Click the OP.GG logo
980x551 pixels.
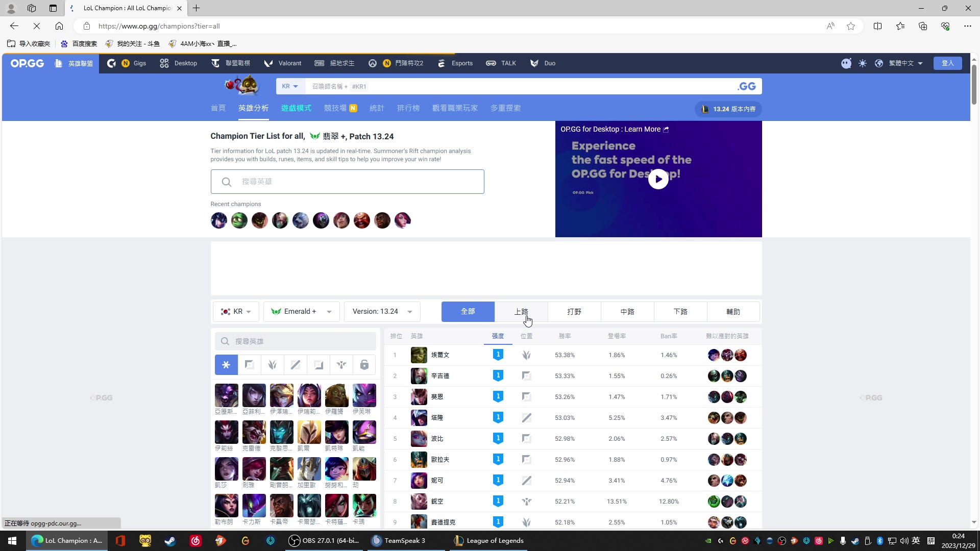(x=27, y=63)
